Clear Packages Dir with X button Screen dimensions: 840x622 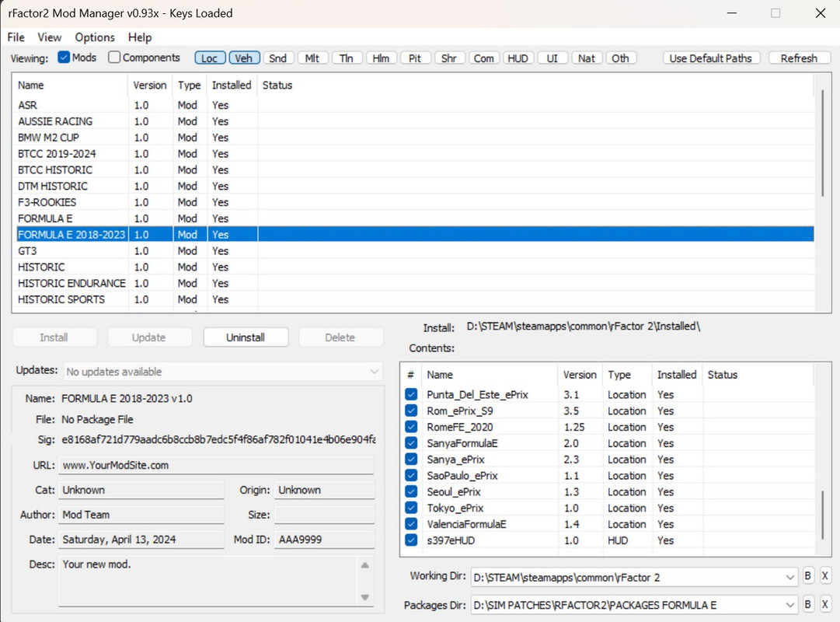point(825,604)
